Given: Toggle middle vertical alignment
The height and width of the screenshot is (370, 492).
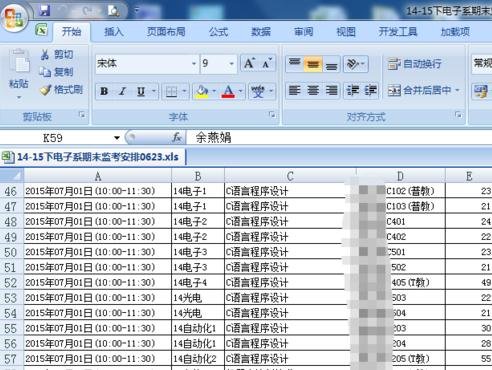Looking at the screenshot, I should pos(313,63).
